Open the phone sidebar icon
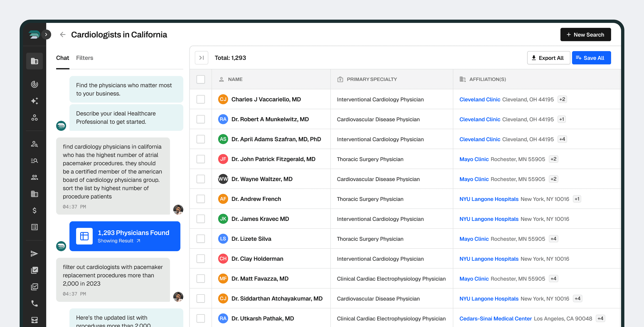The image size is (644, 327). coord(35,303)
